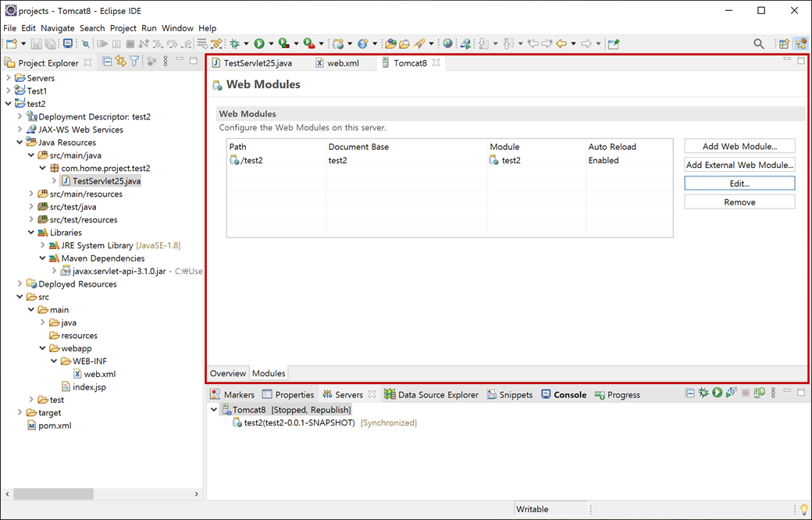The width and height of the screenshot is (812, 520).
Task: Select the /test2 path row
Action: (450, 161)
